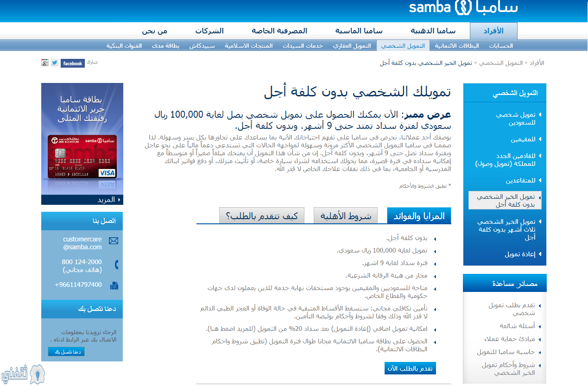Select سبيدكاش in sub-navigation bar
Image resolution: width=588 pixels, height=386 pixels.
click(202, 46)
